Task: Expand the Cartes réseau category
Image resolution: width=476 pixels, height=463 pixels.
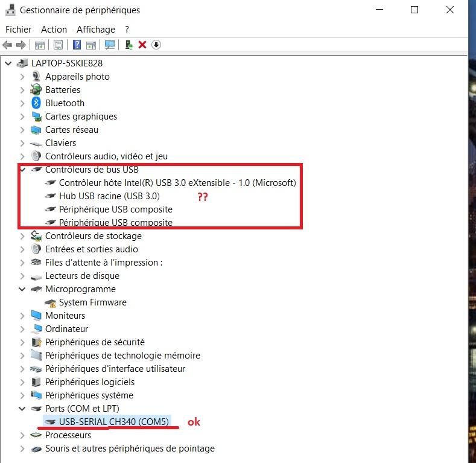Action: (x=22, y=130)
